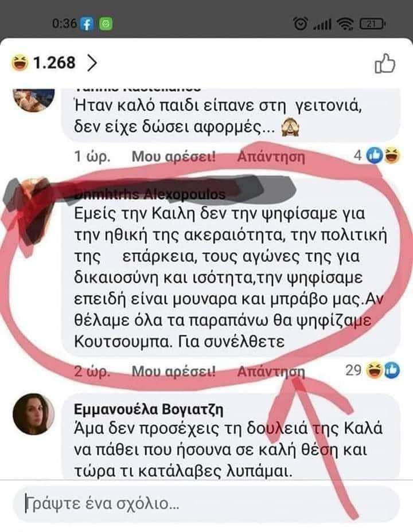
Task: Tap the Wi-Fi status icon
Action: (x=345, y=24)
